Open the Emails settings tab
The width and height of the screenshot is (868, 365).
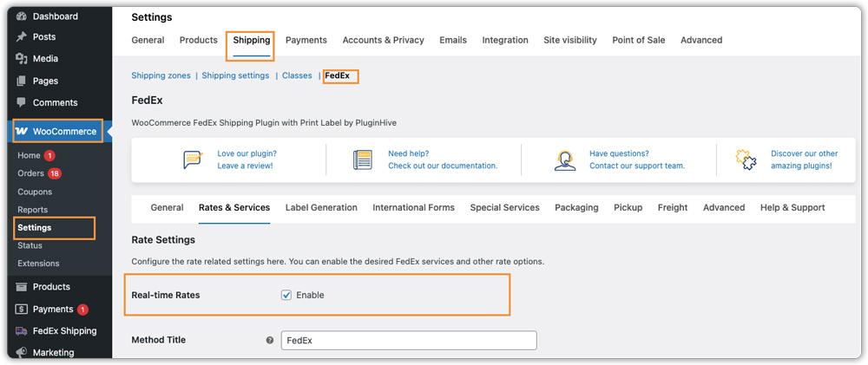453,40
